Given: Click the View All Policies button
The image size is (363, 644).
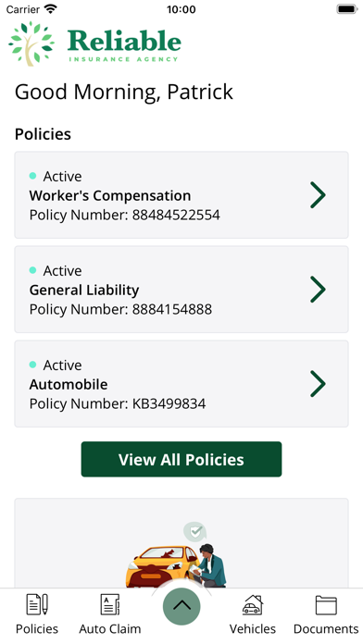Looking at the screenshot, I should pyautogui.click(x=181, y=459).
